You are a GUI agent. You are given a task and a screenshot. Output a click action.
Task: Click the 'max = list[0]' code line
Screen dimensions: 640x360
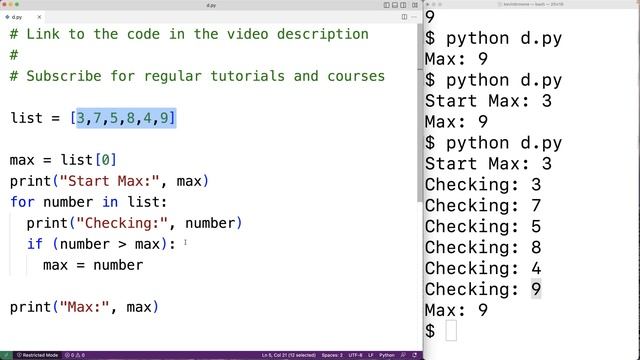[63, 160]
